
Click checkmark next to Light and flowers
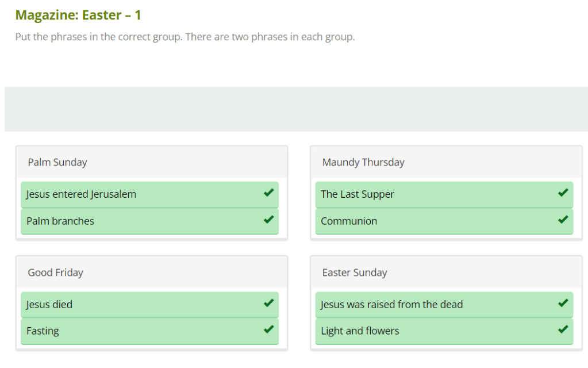563,330
